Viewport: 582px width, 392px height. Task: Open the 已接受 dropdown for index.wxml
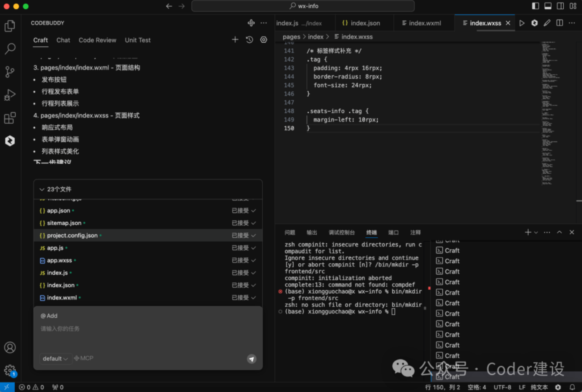click(x=244, y=298)
